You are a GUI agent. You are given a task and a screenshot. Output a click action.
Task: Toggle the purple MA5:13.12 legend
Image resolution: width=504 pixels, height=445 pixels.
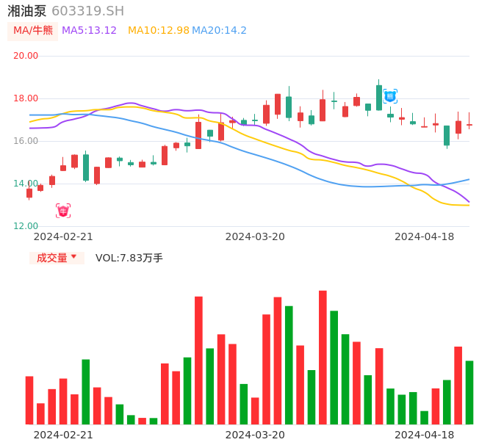(x=89, y=31)
